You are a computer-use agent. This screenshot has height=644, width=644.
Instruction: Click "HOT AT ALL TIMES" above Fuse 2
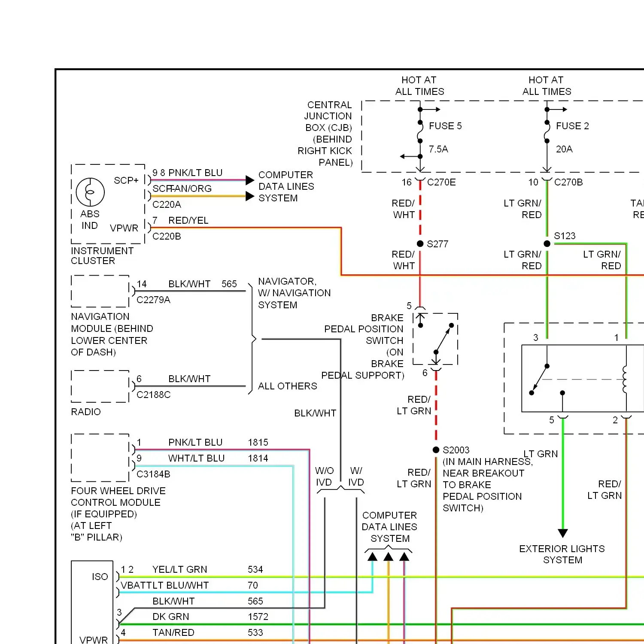coord(547,86)
